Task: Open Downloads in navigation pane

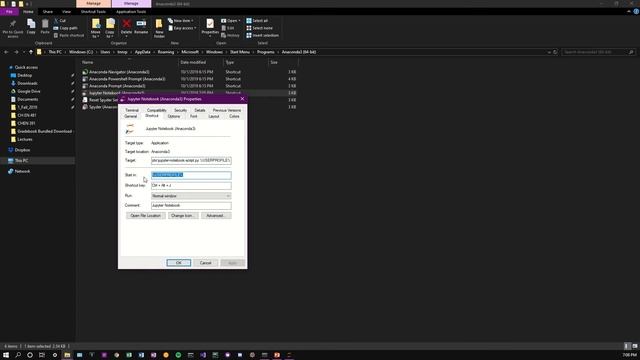Action: (27, 83)
